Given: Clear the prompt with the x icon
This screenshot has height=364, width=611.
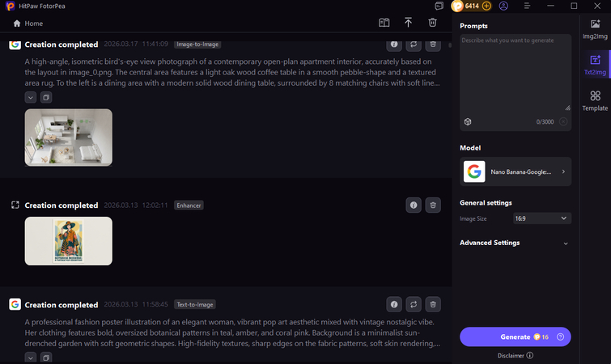Looking at the screenshot, I should tap(563, 122).
